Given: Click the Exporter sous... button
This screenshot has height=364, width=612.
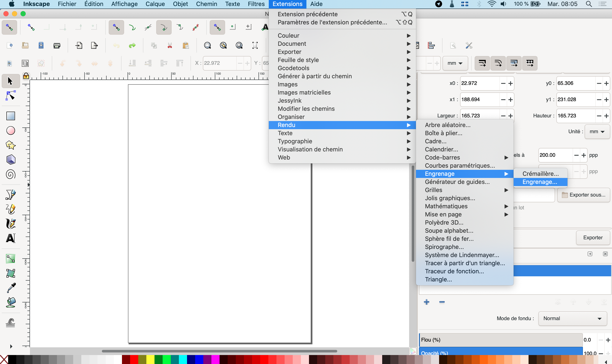Looking at the screenshot, I should pyautogui.click(x=584, y=195).
